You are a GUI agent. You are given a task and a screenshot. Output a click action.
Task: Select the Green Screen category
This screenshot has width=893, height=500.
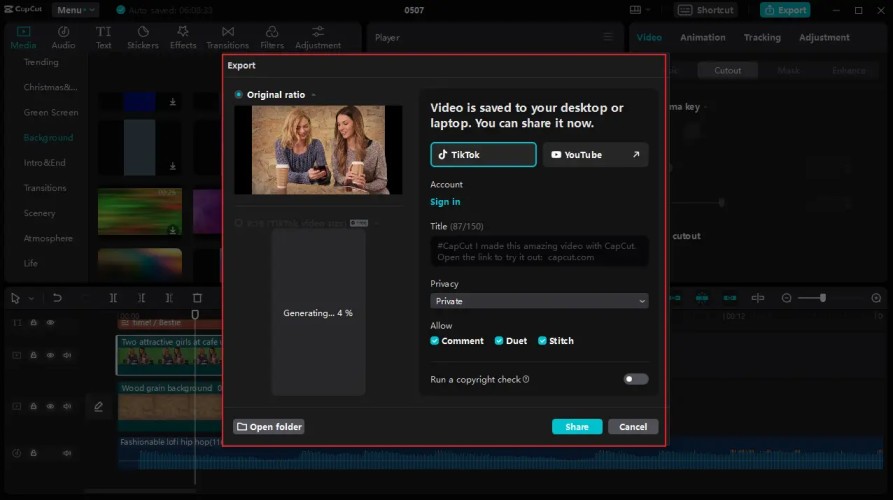coord(51,112)
